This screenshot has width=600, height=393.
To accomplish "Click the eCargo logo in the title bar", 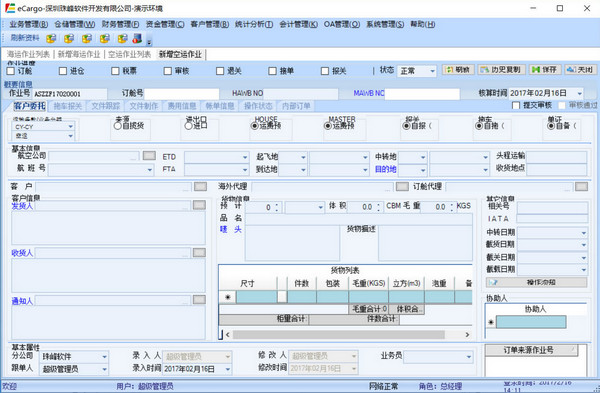I will pyautogui.click(x=10, y=8).
